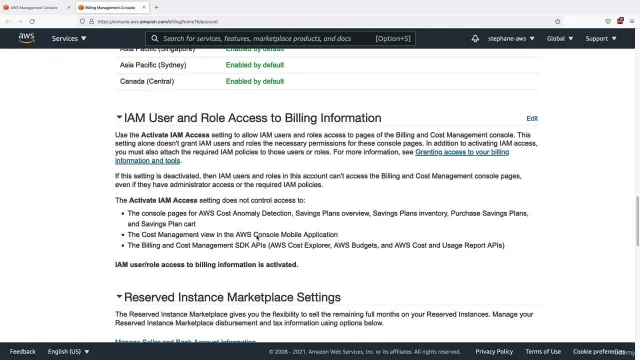Click the AWS Cost Anomaly Detection bullet
The height and width of the screenshot is (360, 640).
pos(328,218)
